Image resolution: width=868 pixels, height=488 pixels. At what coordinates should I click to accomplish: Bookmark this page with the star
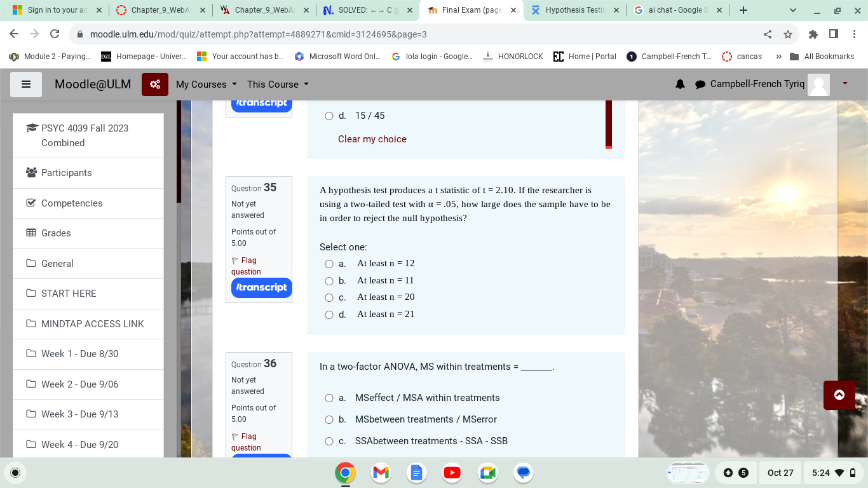pos(788,34)
